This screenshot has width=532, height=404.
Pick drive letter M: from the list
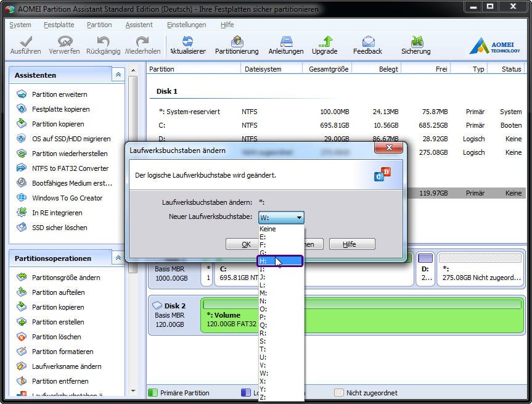click(x=280, y=293)
